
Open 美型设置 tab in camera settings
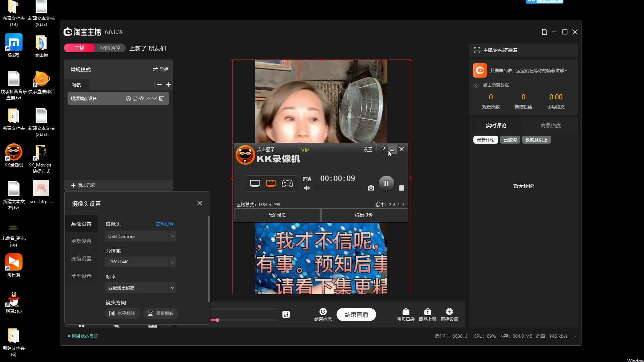[81, 276]
